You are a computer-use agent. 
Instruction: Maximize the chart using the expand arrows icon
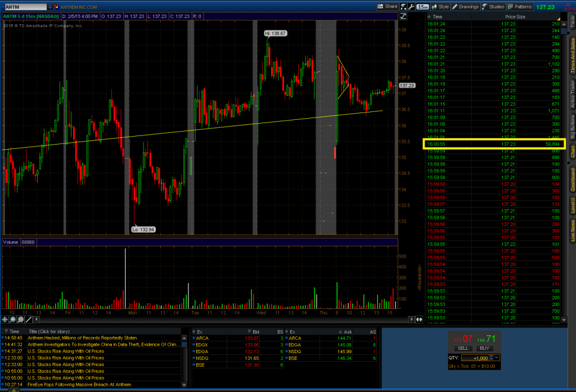tap(404, 7)
